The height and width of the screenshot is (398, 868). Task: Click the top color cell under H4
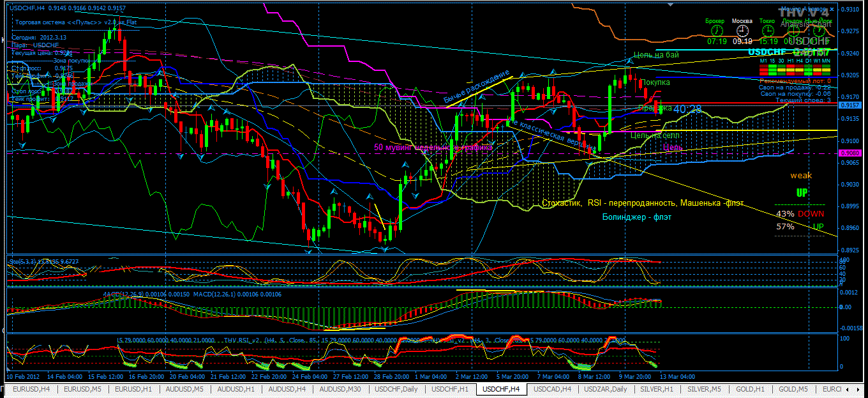click(799, 66)
